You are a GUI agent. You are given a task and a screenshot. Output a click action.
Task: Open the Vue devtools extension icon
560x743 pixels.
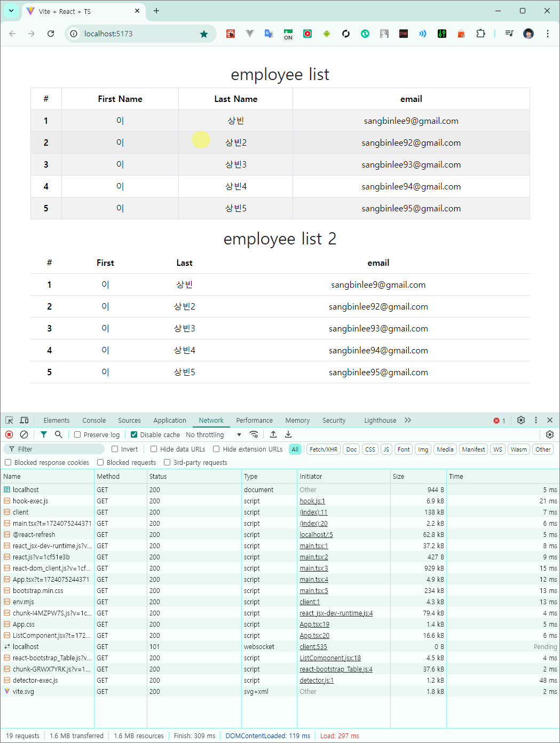250,34
